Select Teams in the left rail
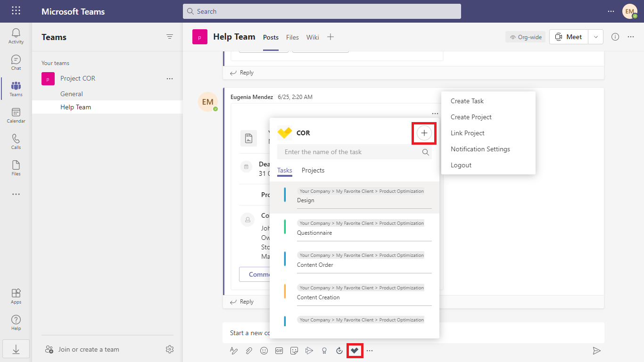This screenshot has height=362, width=644. click(x=16, y=89)
